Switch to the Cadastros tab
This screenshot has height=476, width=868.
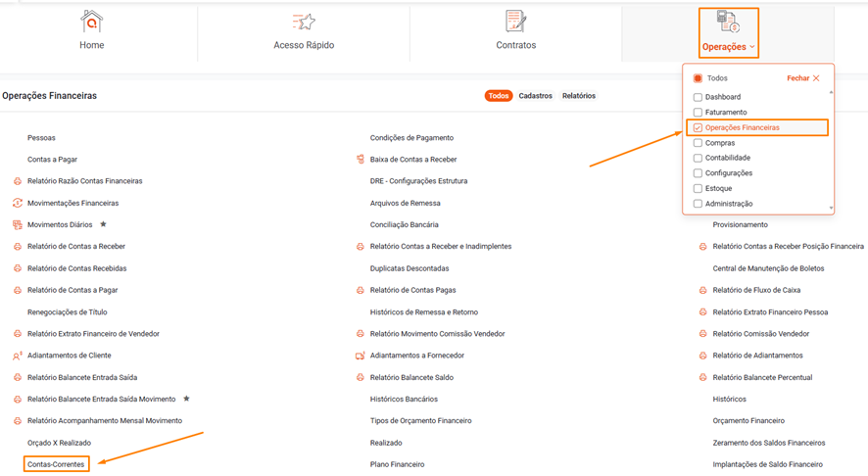535,96
